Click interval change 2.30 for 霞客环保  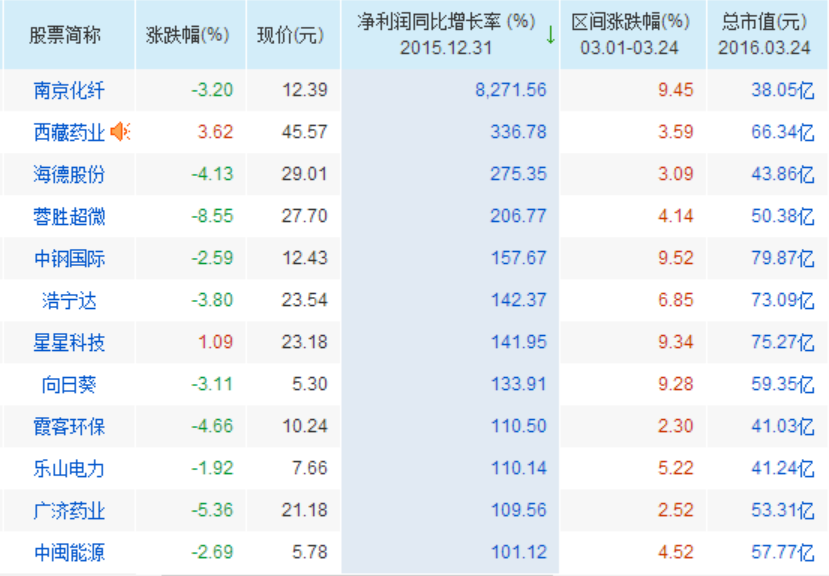[x=676, y=426]
